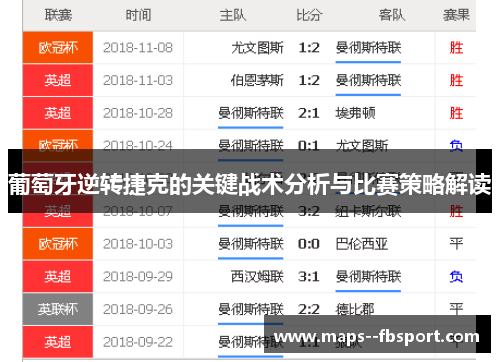Select the 欧冠杯 cell in the 2018-10-03 row
The width and height of the screenshot is (500, 362).
click(58, 244)
